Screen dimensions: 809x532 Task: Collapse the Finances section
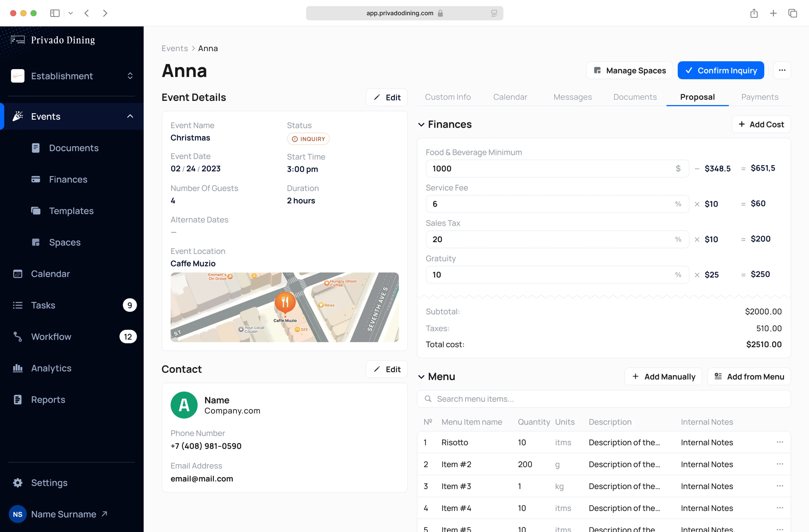421,125
